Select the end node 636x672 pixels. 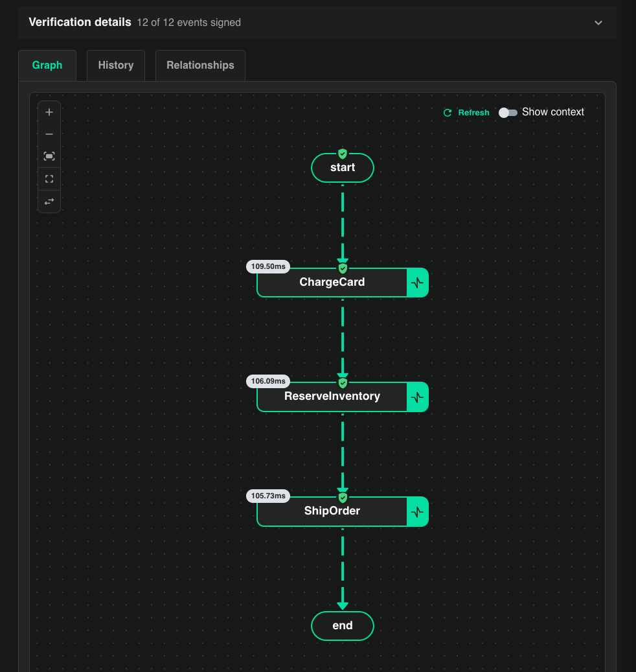[x=343, y=626]
